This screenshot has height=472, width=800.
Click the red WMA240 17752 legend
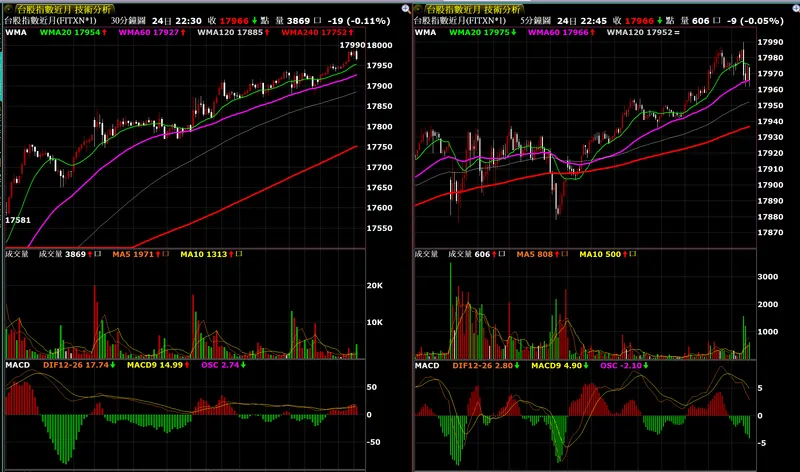pos(317,32)
